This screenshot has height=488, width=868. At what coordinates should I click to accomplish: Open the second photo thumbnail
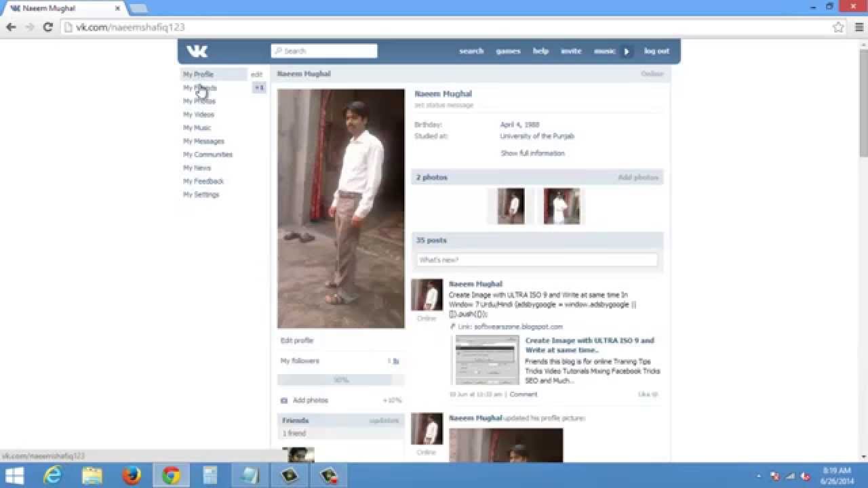coord(561,206)
